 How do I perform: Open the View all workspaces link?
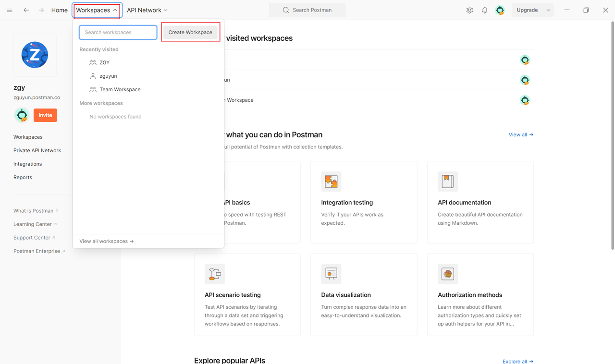point(107,241)
